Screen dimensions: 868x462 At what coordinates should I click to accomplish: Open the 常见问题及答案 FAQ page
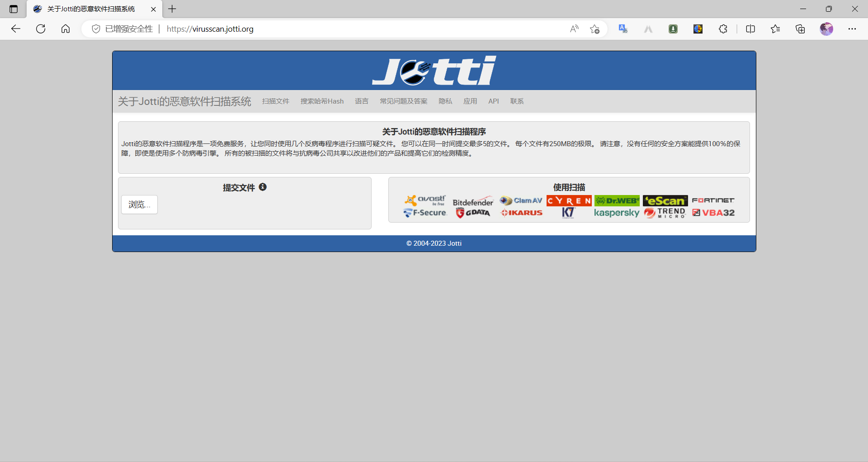(403, 101)
